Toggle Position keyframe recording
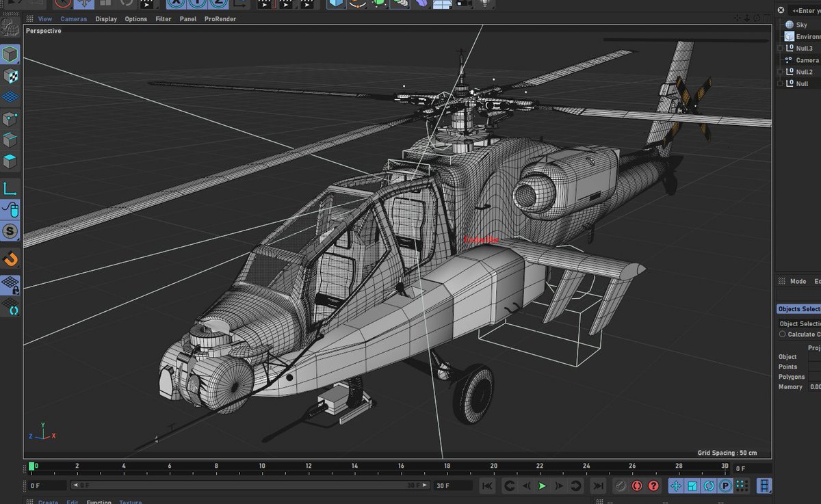 pos(677,486)
